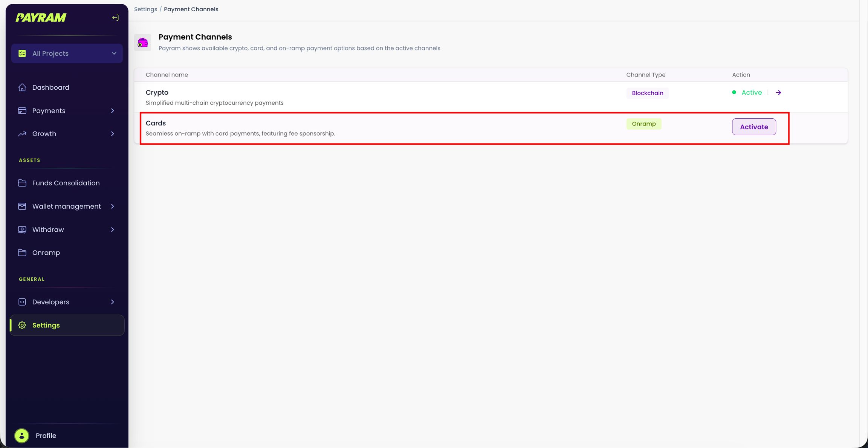Click the Settings gear icon
Image resolution: width=868 pixels, height=448 pixels.
[22, 325]
